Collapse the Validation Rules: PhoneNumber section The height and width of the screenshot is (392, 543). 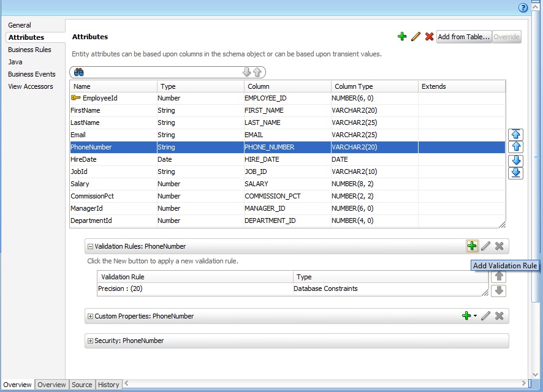(91, 246)
